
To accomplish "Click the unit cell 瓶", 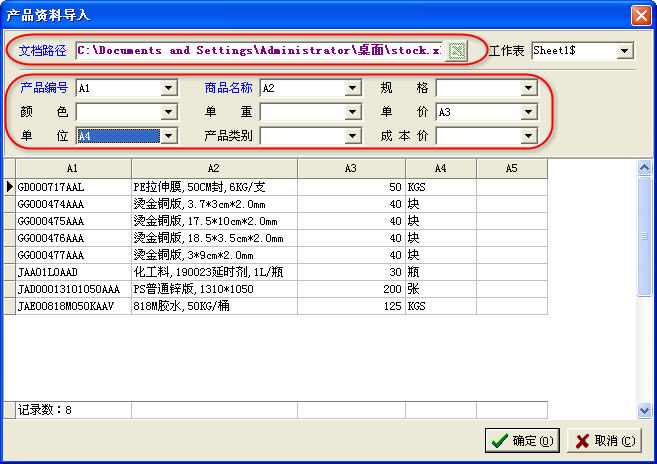I will coord(441,272).
